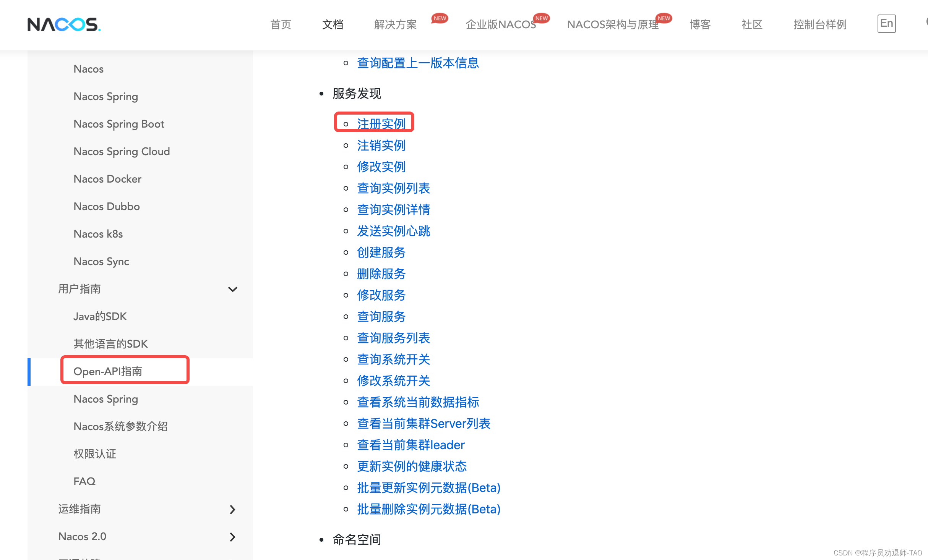Screen dimensions: 928x560
Task: Switch language with the En button
Action: click(x=886, y=24)
